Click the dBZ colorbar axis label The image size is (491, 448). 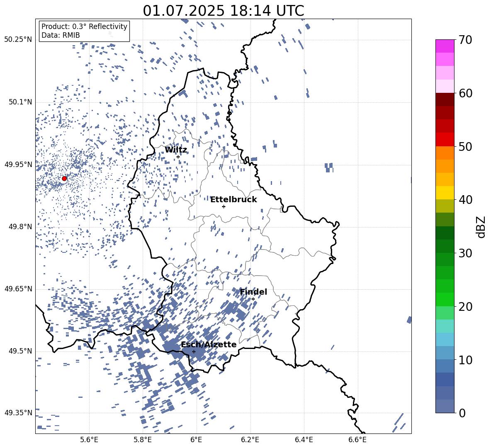(481, 227)
